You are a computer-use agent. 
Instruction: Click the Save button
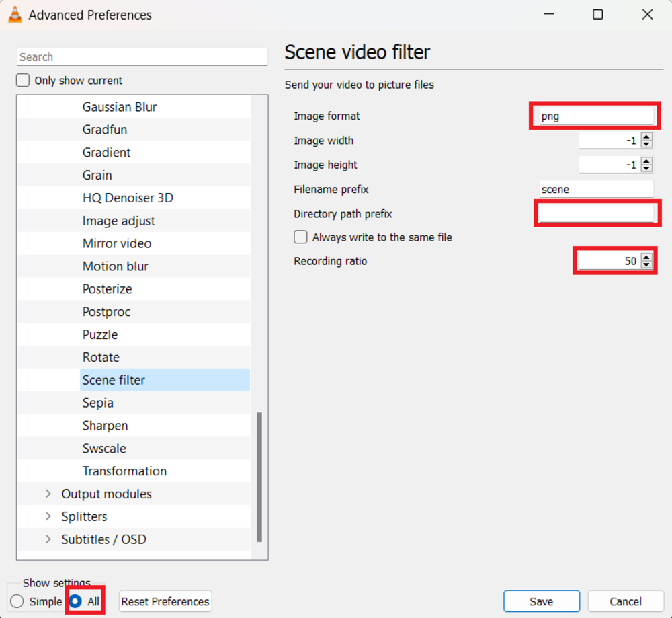[x=541, y=601]
